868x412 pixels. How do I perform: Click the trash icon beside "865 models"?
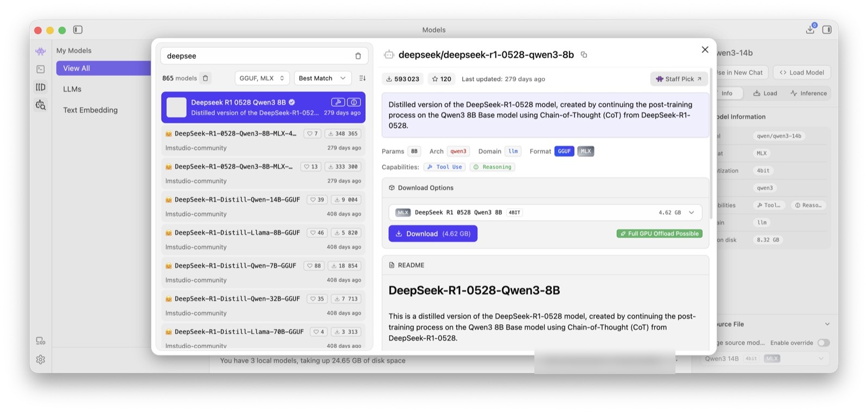[x=206, y=78]
